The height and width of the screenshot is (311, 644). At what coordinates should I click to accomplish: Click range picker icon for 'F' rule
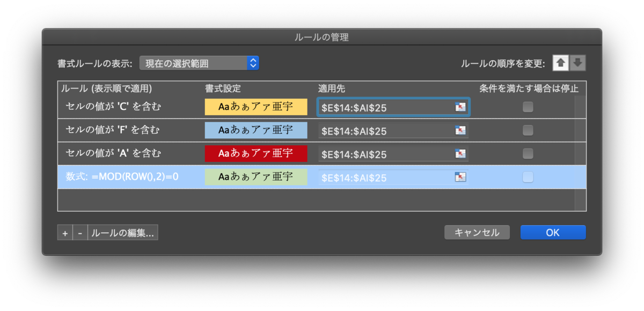pos(460,130)
